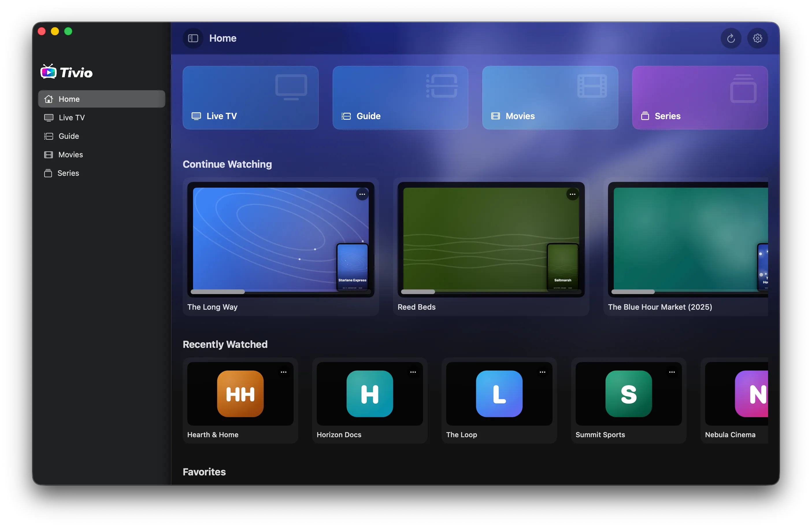Screen dimensions: 812x528
Task: Open the Guide tile
Action: click(x=400, y=98)
